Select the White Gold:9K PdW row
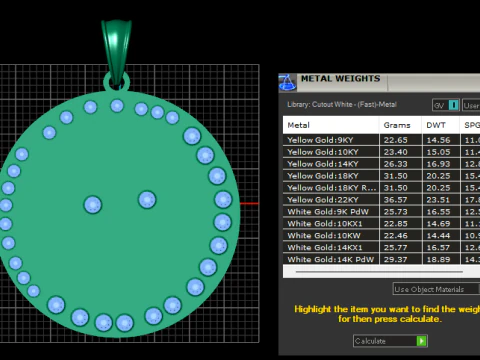This screenshot has height=360, width=480. 381,212
